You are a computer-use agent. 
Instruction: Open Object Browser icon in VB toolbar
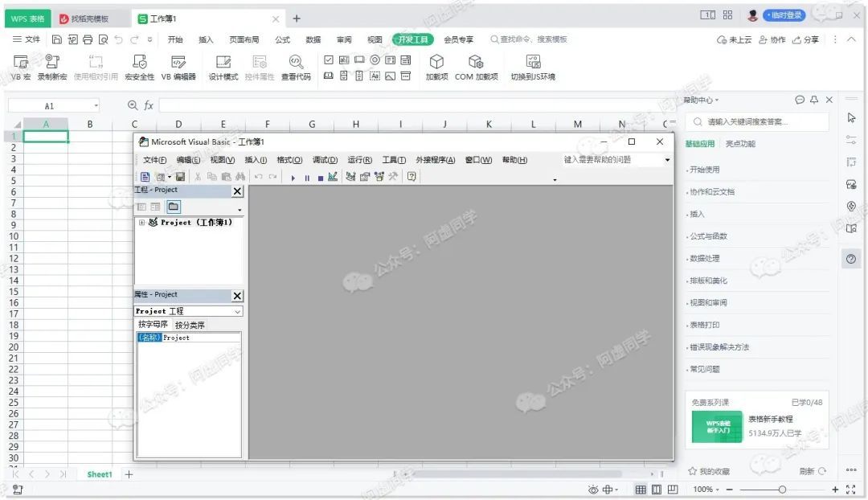[379, 177]
